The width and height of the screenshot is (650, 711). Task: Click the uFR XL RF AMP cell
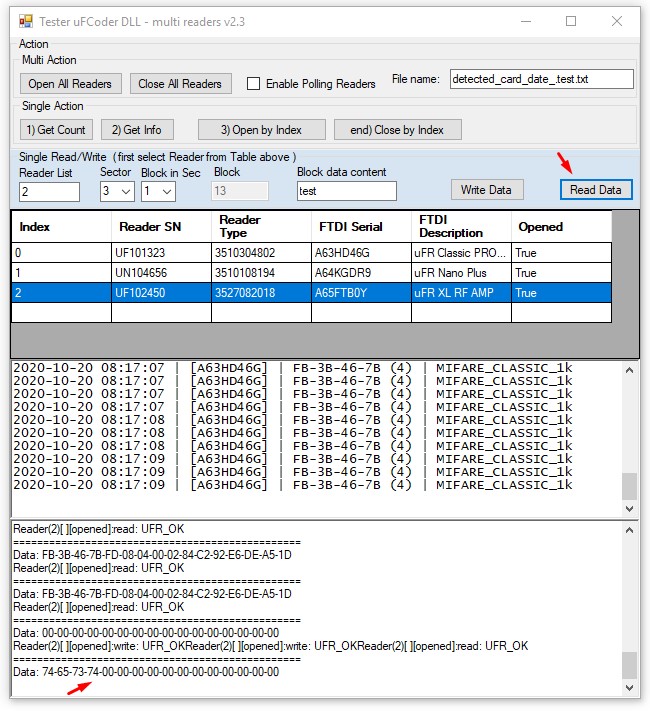coord(461,293)
